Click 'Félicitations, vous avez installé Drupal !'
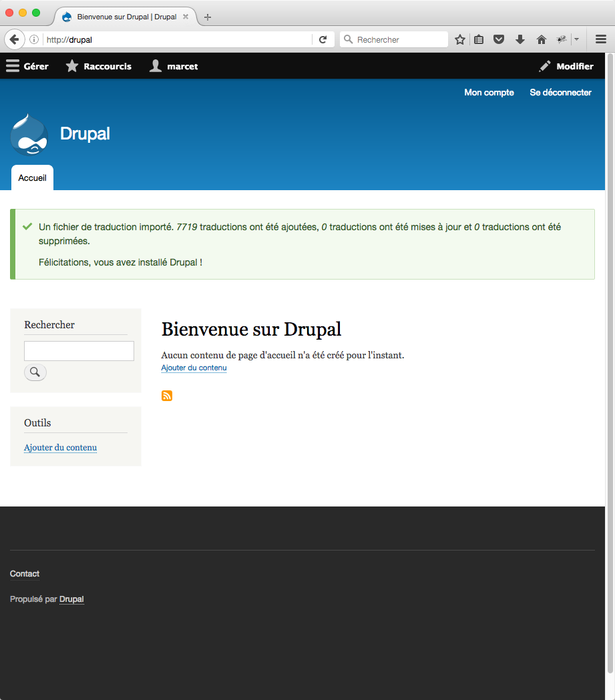Screen dimensions: 615x700 pyautogui.click(x=121, y=262)
